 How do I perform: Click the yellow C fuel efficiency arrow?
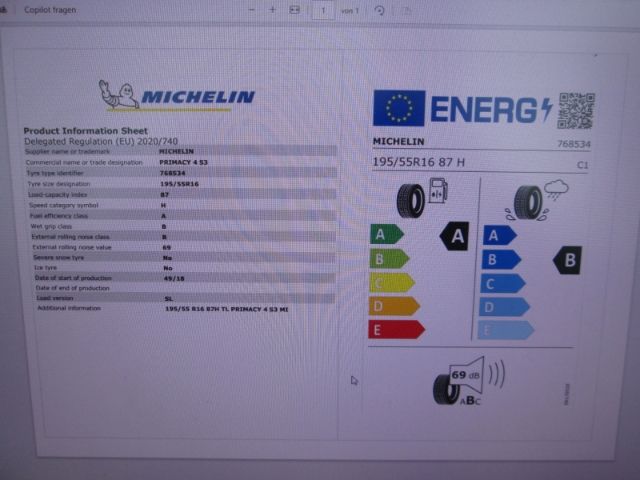(x=391, y=282)
